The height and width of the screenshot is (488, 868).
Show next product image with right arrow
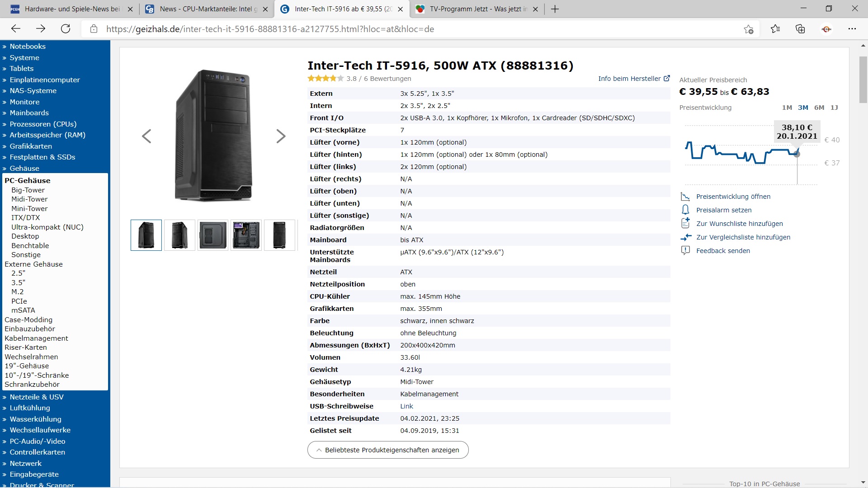[281, 136]
